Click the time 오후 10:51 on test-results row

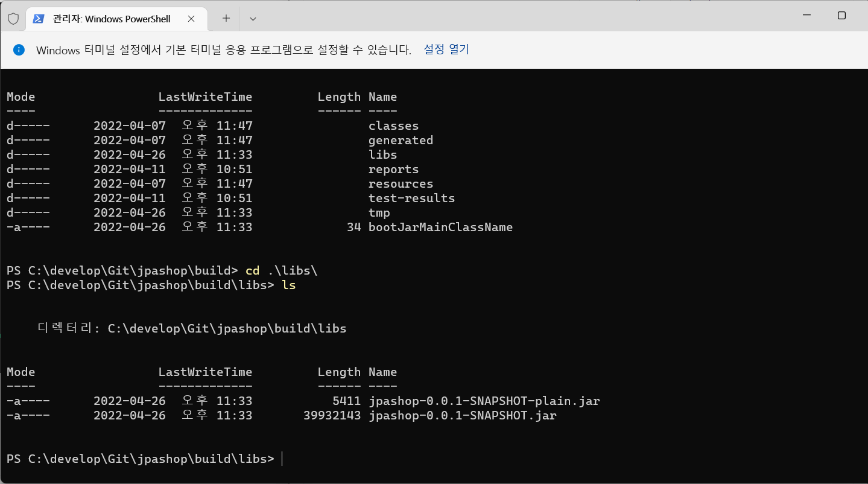[217, 198]
